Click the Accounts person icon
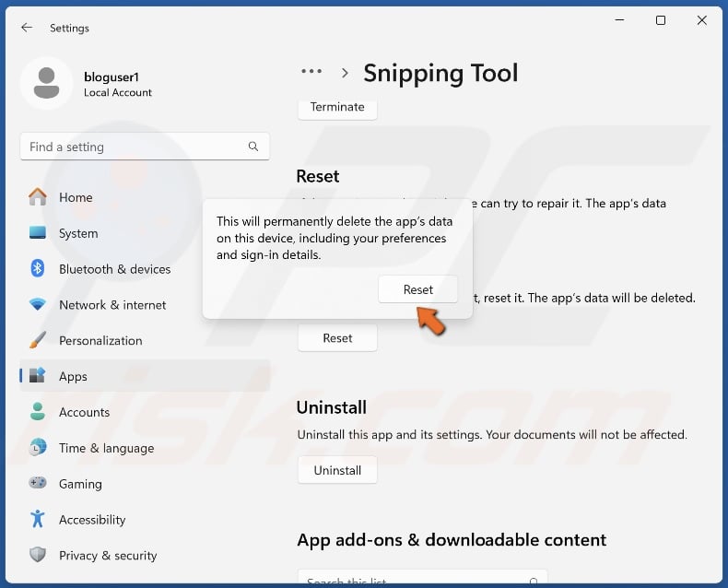 pos(38,411)
